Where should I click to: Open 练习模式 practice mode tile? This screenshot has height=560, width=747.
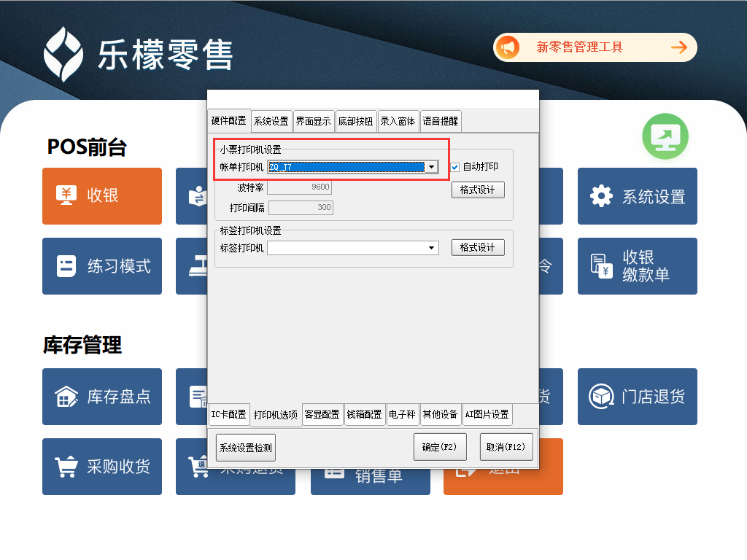pos(102,265)
